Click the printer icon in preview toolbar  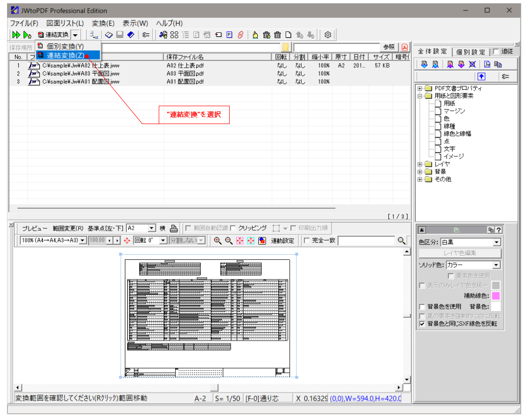point(173,228)
